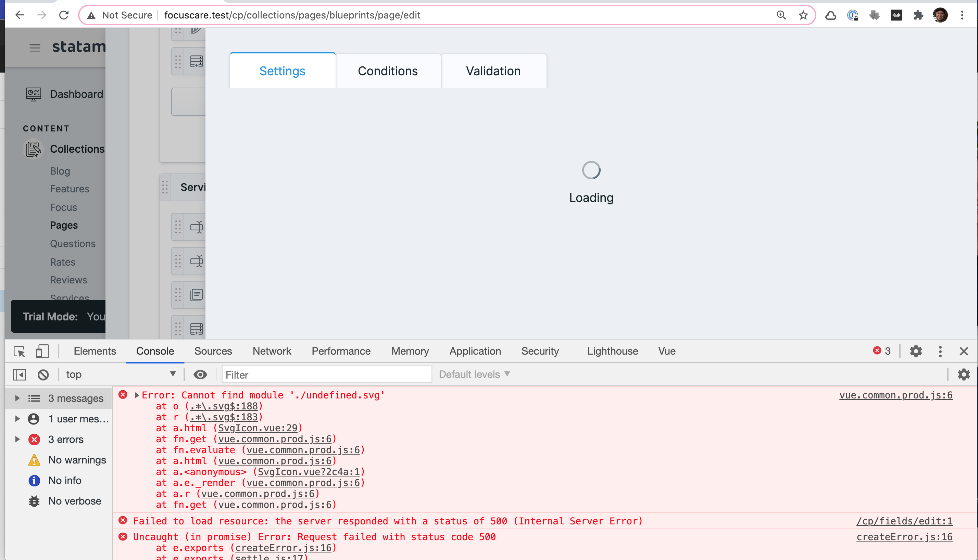Open the Blog collection link
The height and width of the screenshot is (560, 978).
pos(60,171)
